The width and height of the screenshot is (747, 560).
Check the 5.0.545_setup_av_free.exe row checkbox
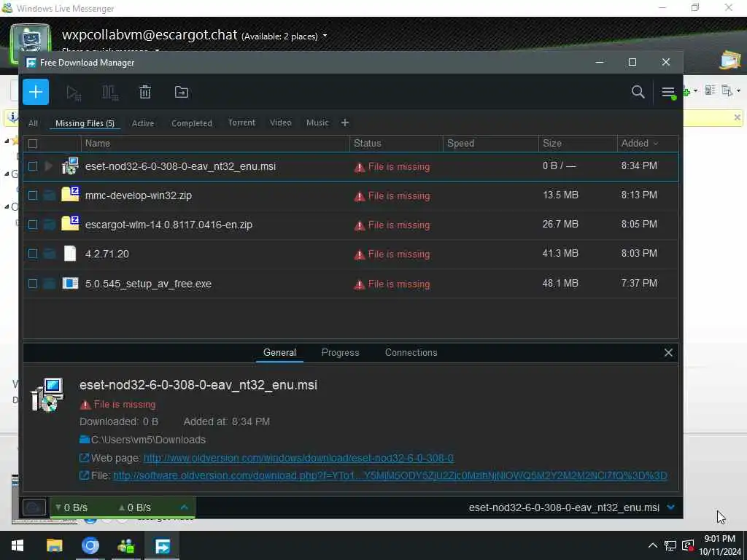pos(32,284)
